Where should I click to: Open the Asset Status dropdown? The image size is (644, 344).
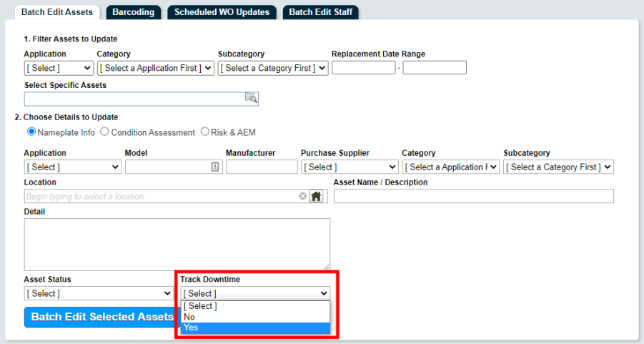(x=99, y=293)
